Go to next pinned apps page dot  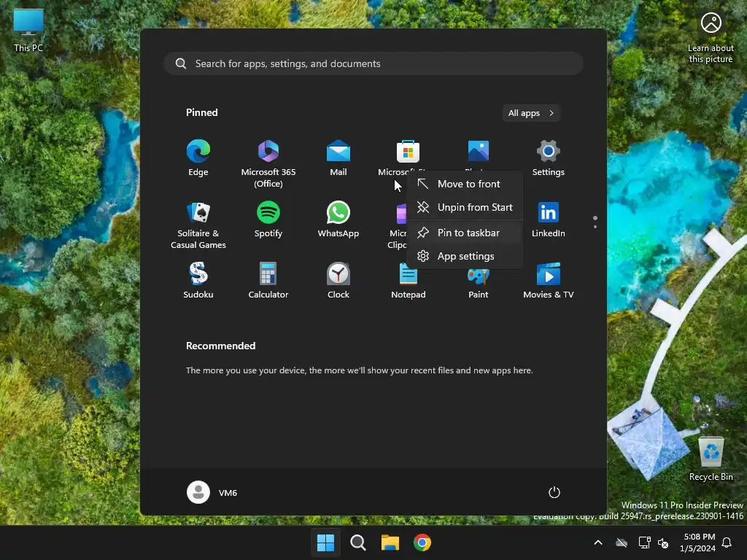(595, 227)
